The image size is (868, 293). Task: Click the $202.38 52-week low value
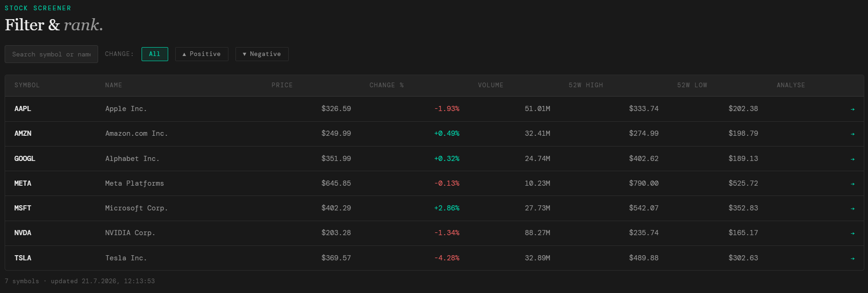click(x=743, y=109)
